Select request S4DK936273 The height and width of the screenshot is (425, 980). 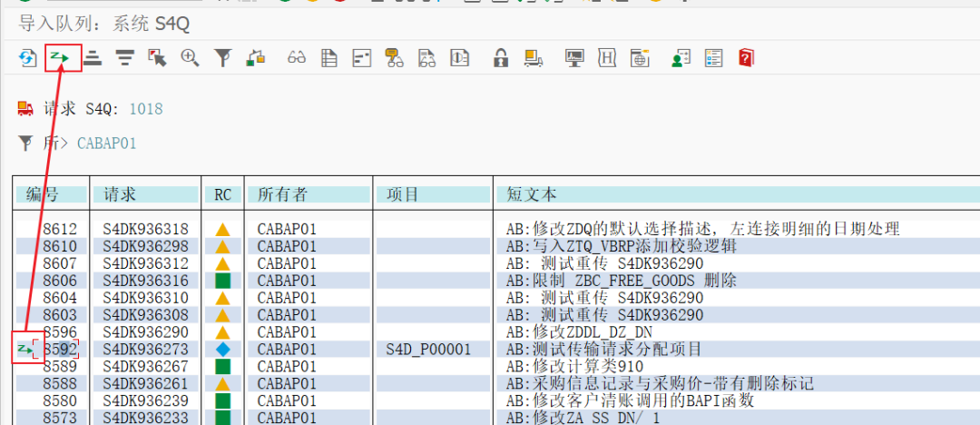145,349
